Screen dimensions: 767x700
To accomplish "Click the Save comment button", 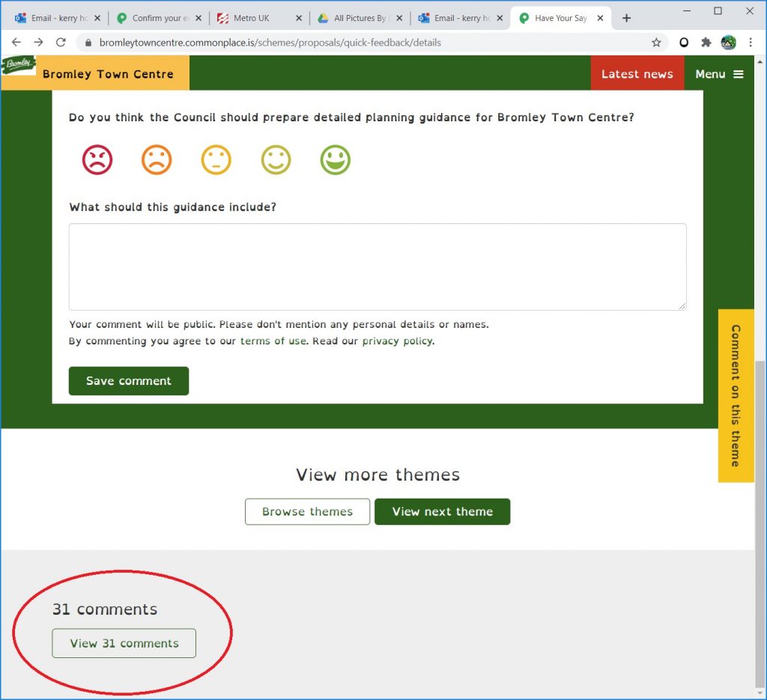I will pos(129,381).
